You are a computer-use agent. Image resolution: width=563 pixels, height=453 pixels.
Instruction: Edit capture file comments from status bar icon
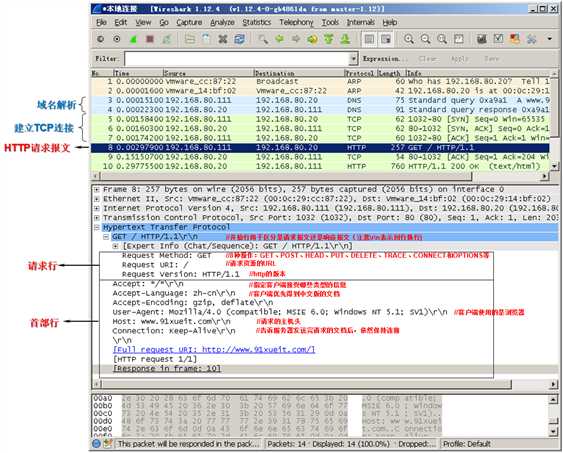click(107, 444)
